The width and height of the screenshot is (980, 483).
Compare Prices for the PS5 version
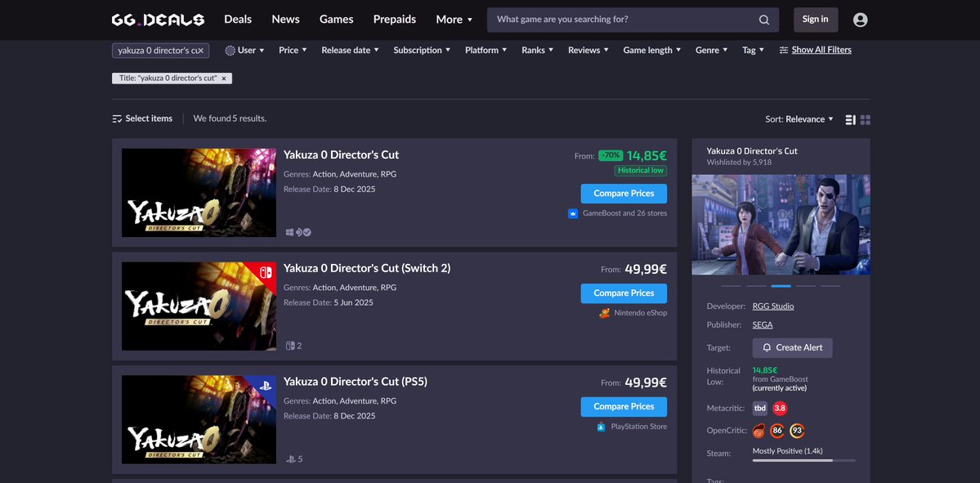point(624,407)
